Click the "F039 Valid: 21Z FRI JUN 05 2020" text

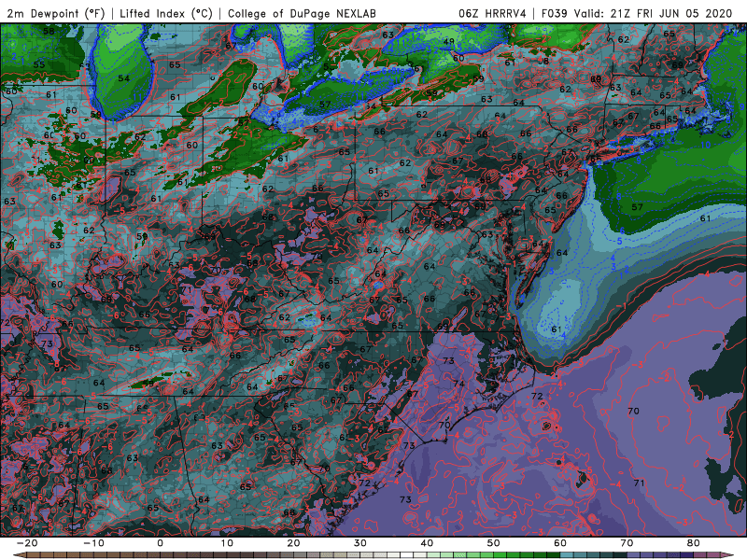pyautogui.click(x=637, y=13)
